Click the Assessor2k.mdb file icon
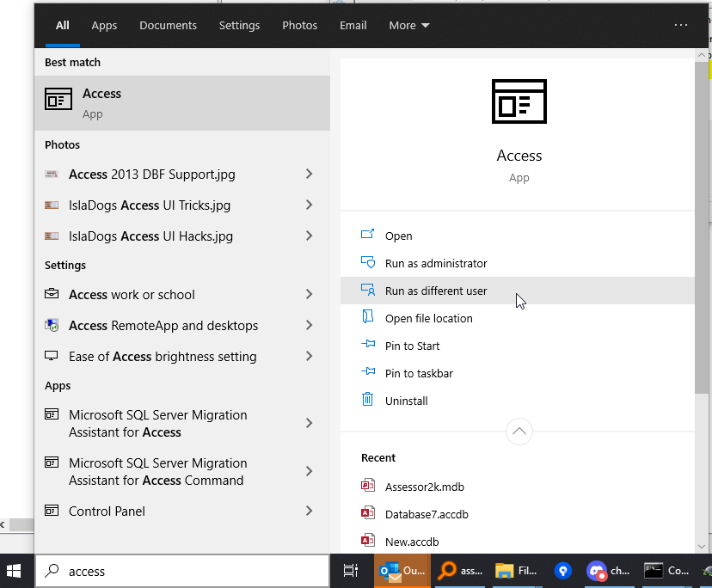This screenshot has width=712, height=588. tap(367, 486)
